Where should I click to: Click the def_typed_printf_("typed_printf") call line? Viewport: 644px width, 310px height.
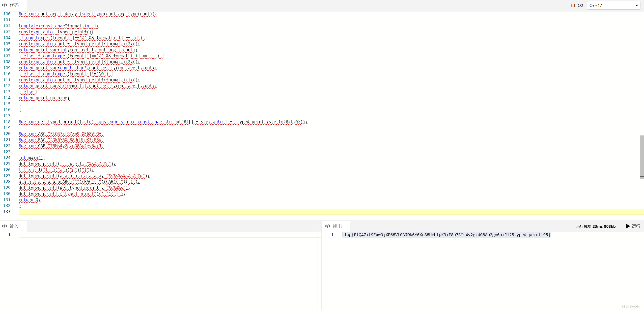click(72, 194)
